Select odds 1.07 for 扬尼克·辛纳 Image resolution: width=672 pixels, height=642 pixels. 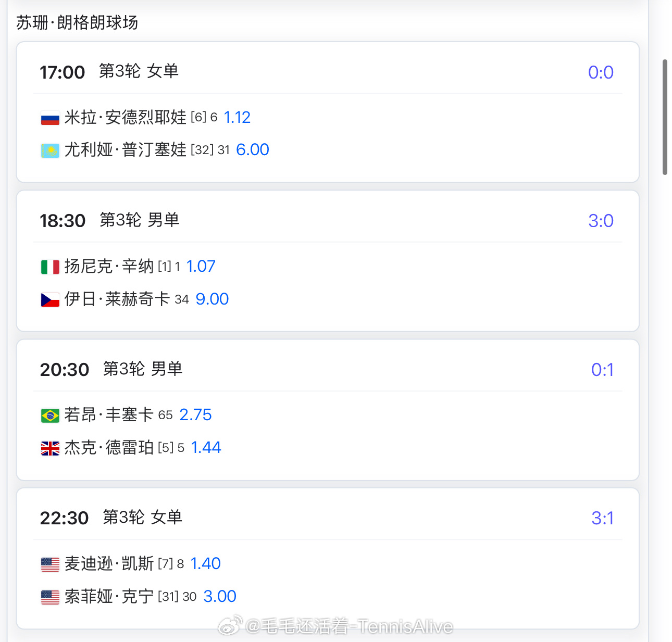201,266
